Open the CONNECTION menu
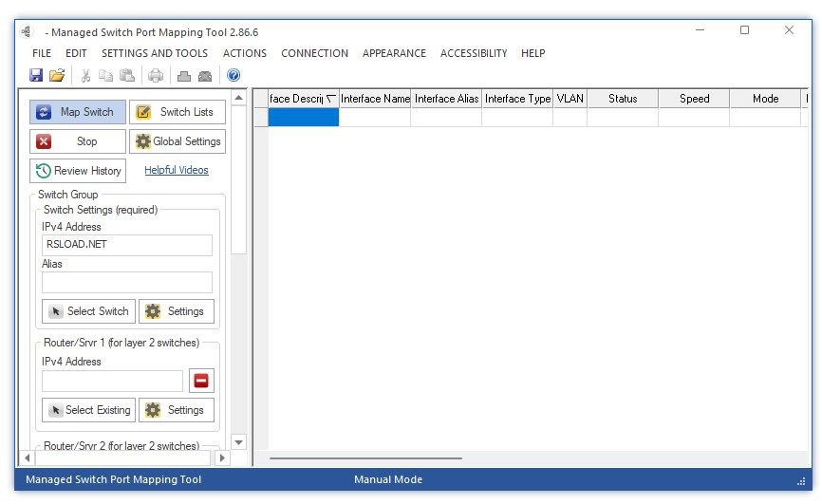 (x=314, y=53)
